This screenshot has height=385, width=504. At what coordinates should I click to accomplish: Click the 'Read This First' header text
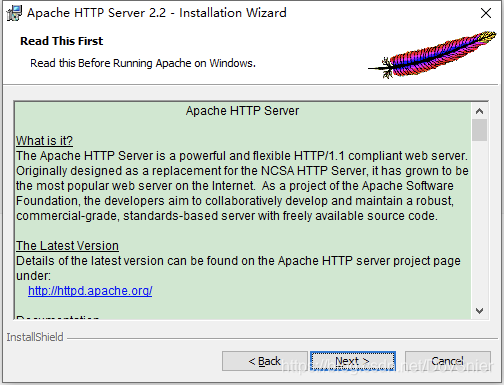coord(62,41)
